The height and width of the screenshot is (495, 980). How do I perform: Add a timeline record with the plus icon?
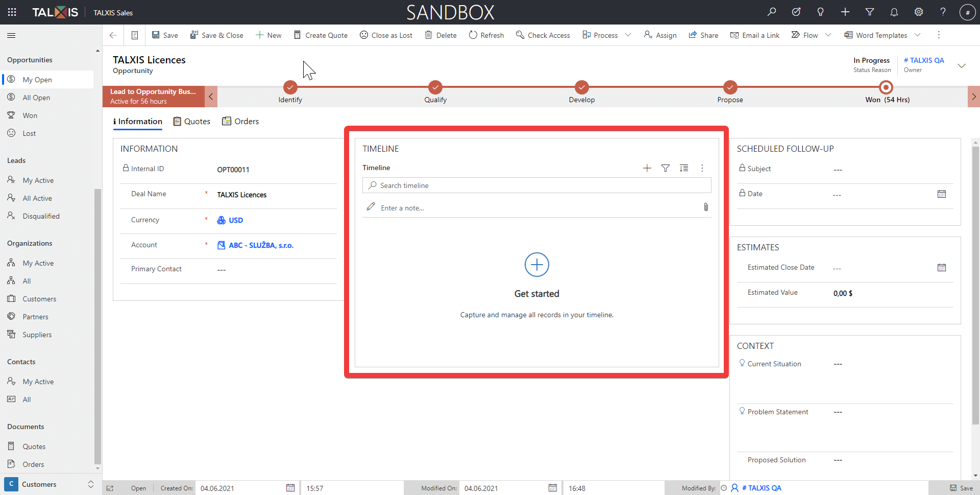pos(647,168)
